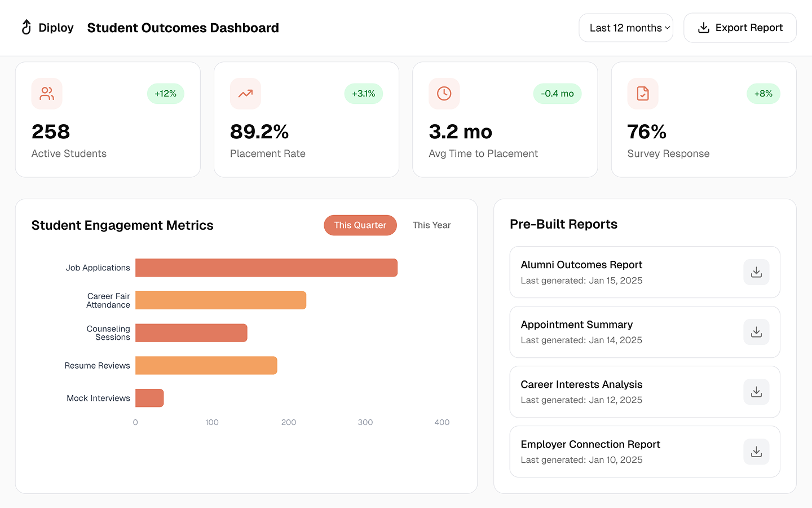812x508 pixels.
Task: Download the Career Interests Analysis report
Action: (x=756, y=392)
